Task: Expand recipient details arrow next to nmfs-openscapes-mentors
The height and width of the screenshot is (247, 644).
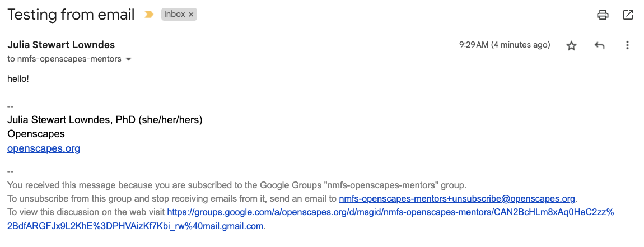Action: (129, 59)
